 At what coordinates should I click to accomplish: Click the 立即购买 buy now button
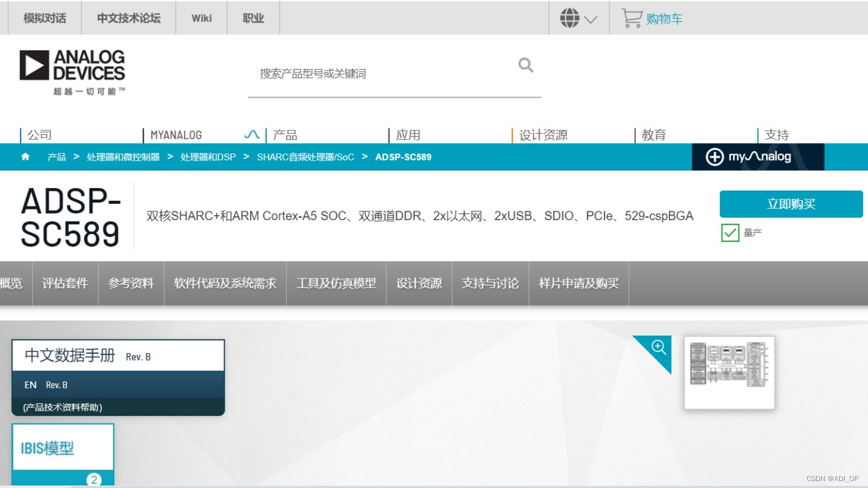[x=791, y=204]
